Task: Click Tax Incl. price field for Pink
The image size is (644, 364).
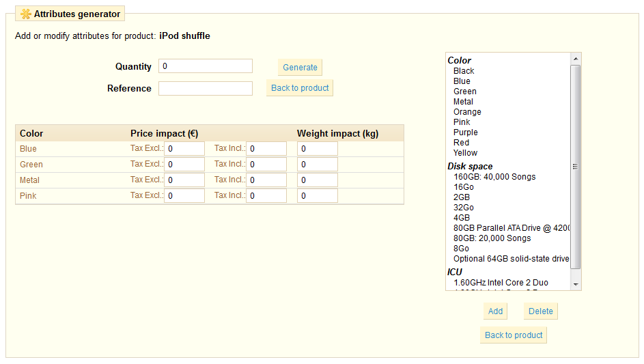Action: point(266,195)
